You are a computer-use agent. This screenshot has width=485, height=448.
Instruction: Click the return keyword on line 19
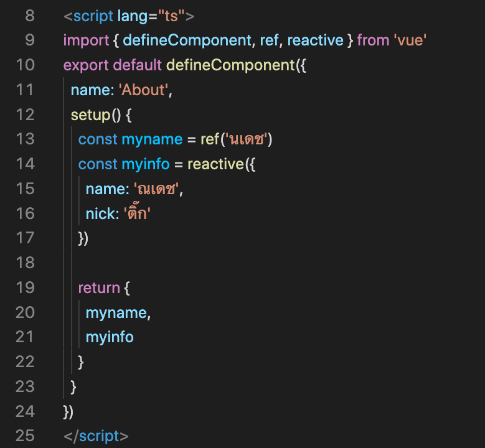(x=99, y=287)
